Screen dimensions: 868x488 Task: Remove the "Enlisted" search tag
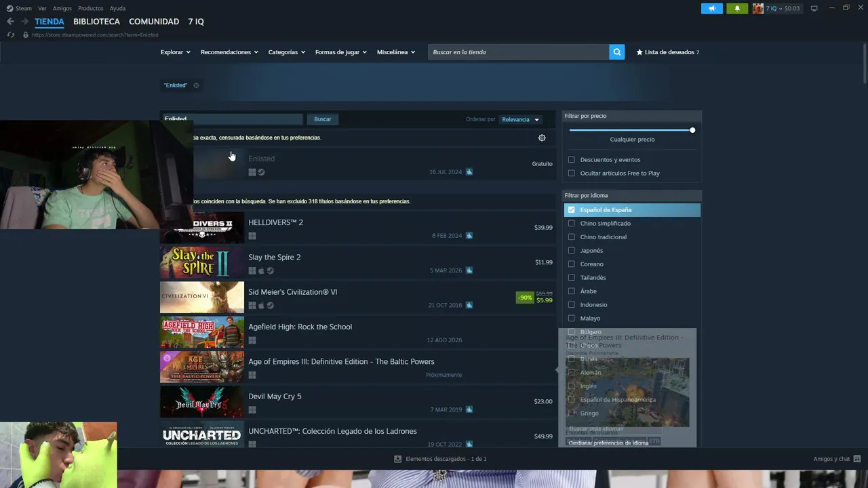click(x=196, y=85)
